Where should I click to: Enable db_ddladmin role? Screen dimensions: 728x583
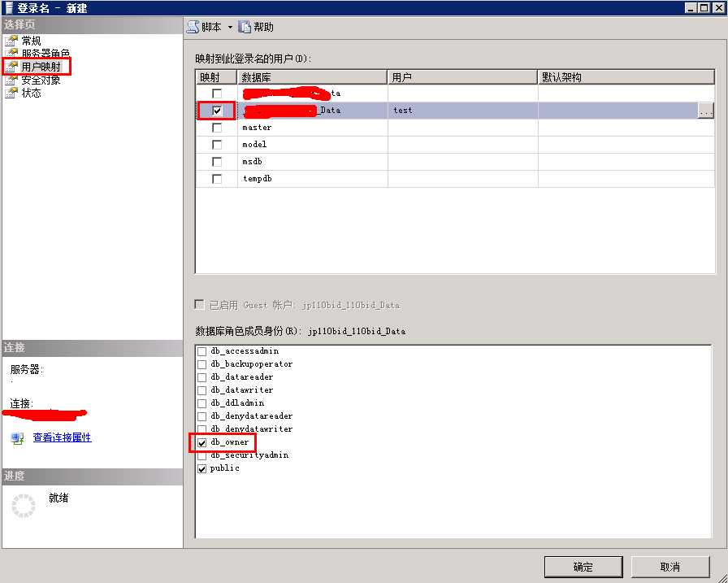tap(202, 403)
